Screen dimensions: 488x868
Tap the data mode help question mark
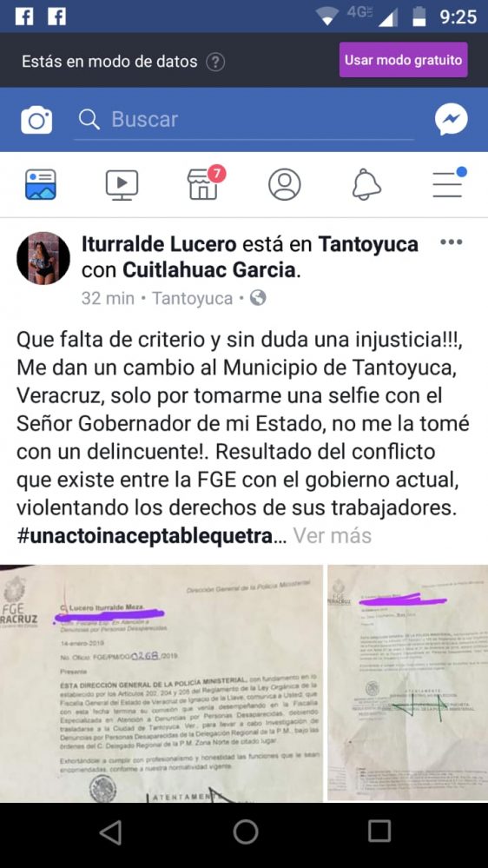(215, 62)
